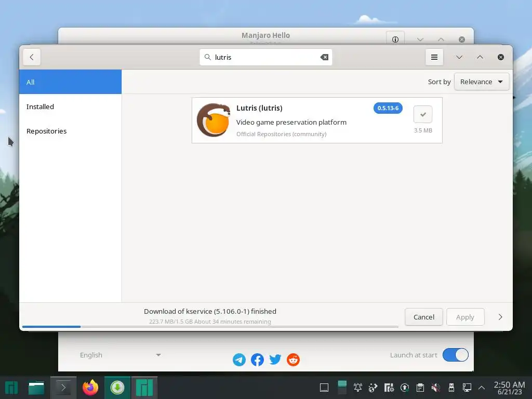
Task: Launch Firefox from the taskbar
Action: click(x=90, y=388)
